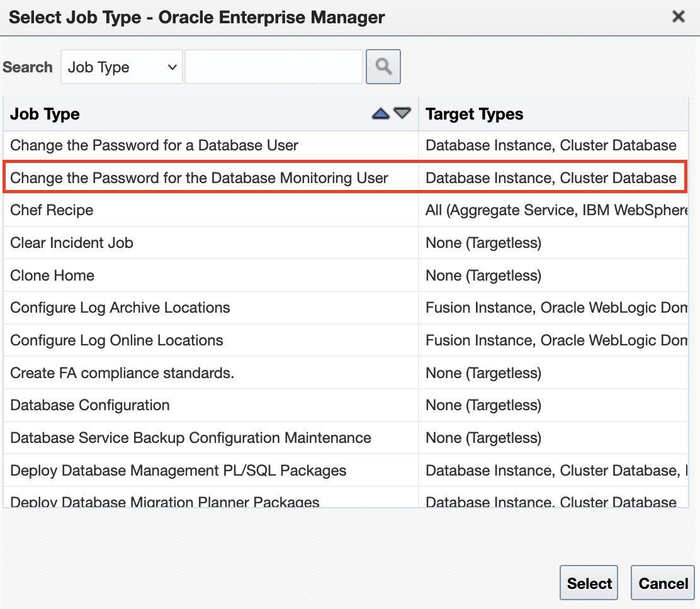The height and width of the screenshot is (609, 700).
Task: Select Database Monitoring User password row
Action: tap(199, 178)
